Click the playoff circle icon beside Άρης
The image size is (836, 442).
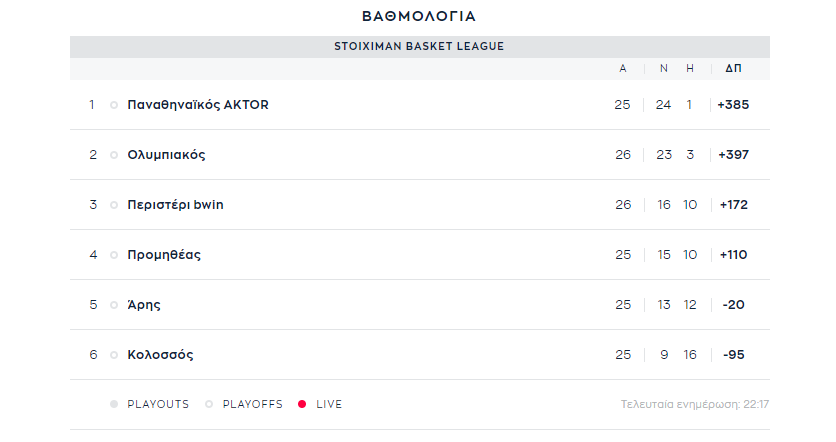point(114,306)
